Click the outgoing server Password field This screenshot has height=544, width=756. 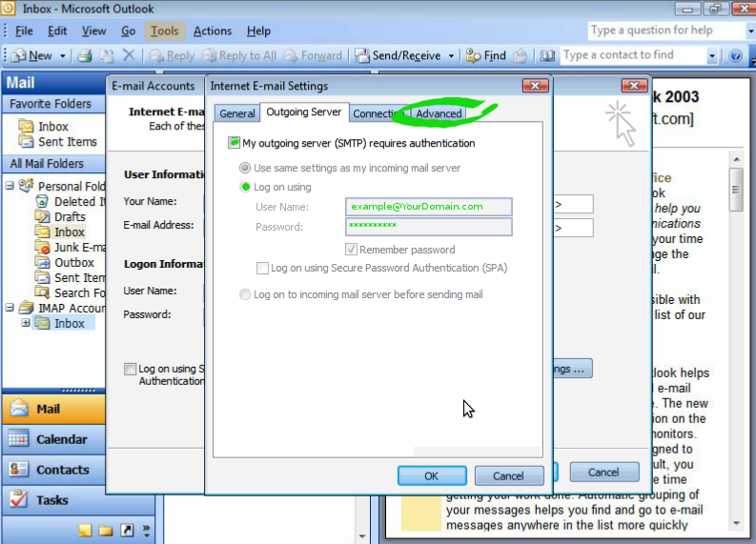pos(429,227)
